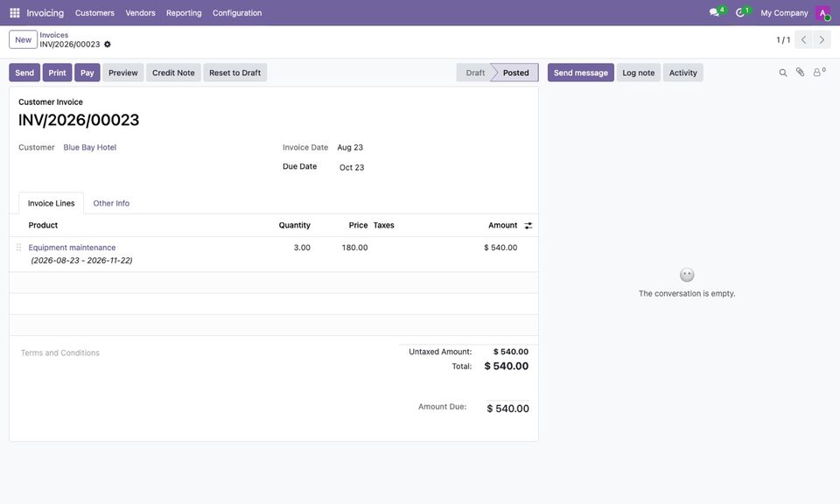The width and height of the screenshot is (840, 504).
Task: Open the Customers menu
Action: coord(94,13)
